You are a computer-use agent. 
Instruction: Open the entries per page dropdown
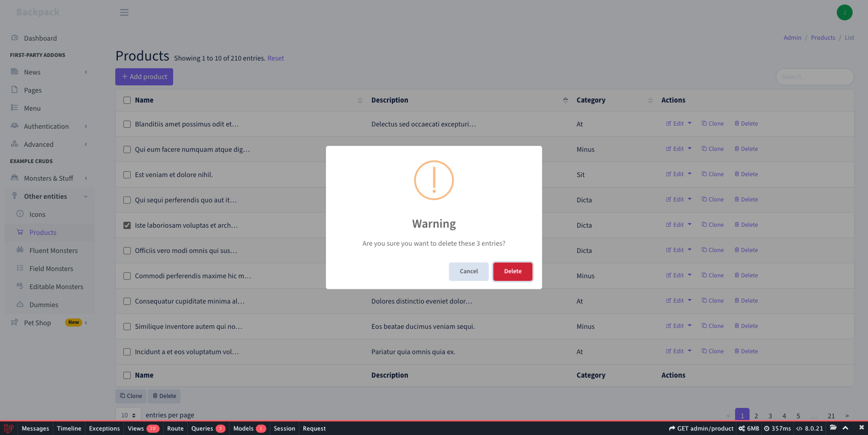tap(128, 415)
